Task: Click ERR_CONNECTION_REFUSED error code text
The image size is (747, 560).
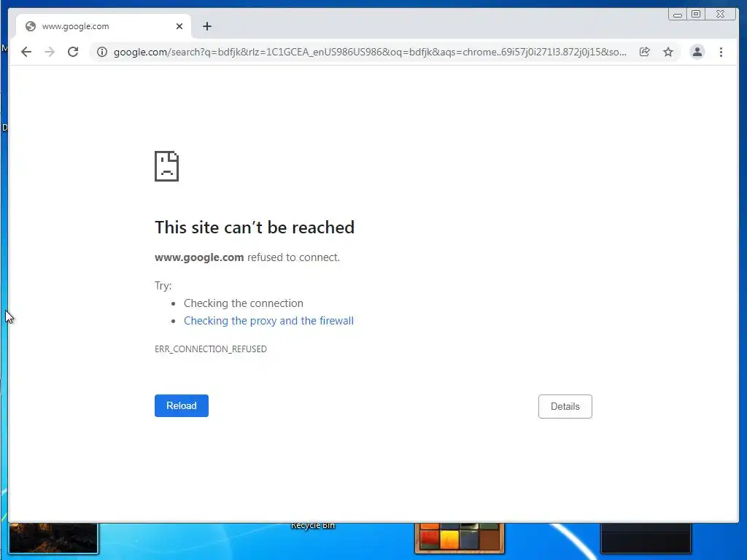Action: click(x=211, y=349)
